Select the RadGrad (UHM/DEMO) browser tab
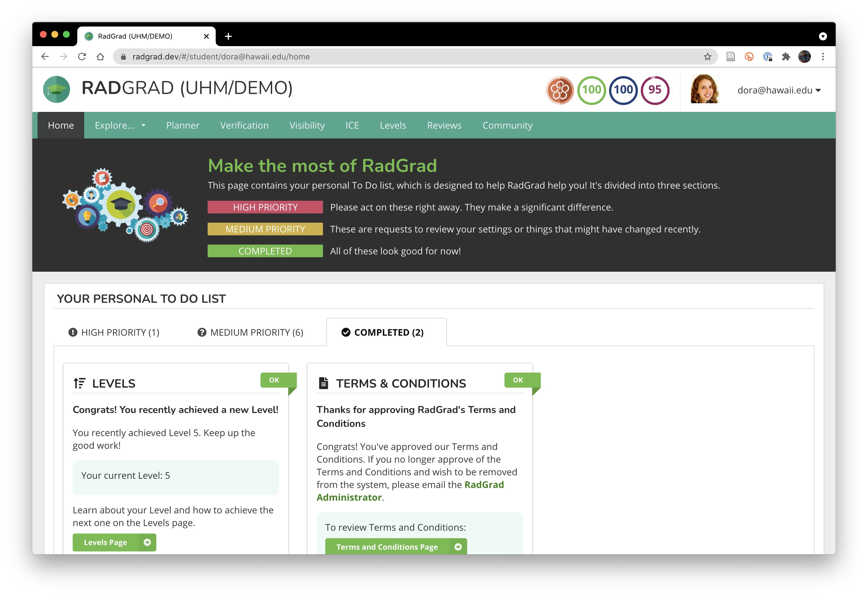This screenshot has height=597, width=868. (146, 36)
